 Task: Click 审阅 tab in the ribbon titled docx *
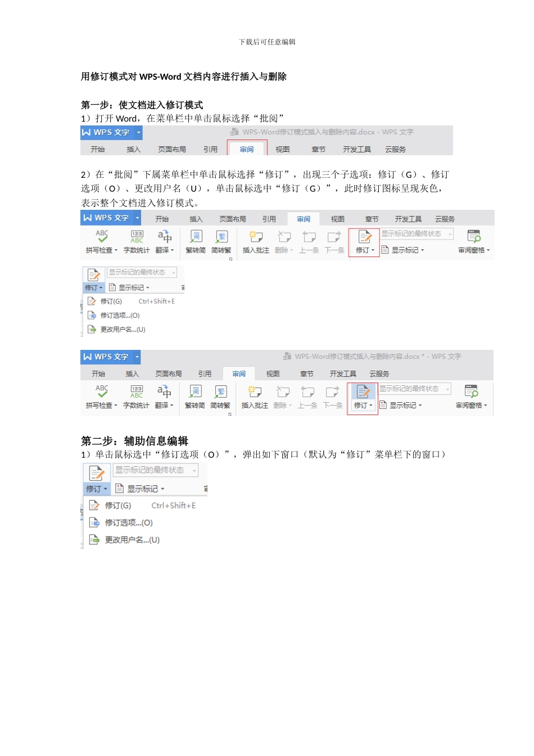pos(239,373)
